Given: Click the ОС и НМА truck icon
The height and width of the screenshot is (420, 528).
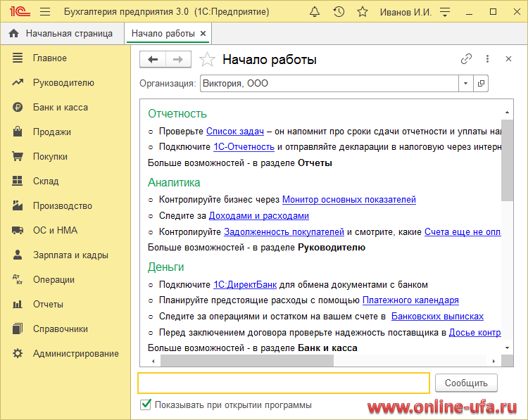Looking at the screenshot, I should tap(18, 230).
